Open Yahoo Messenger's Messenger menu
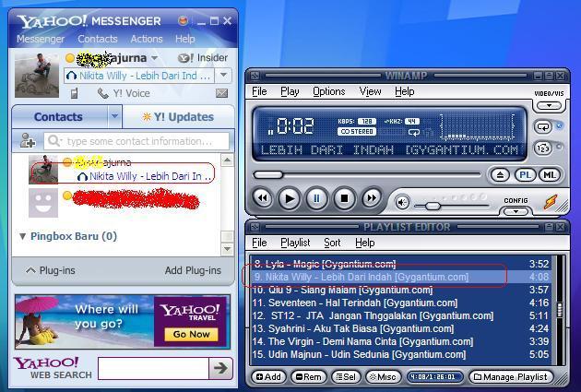This screenshot has height=392, width=581. pos(41,39)
